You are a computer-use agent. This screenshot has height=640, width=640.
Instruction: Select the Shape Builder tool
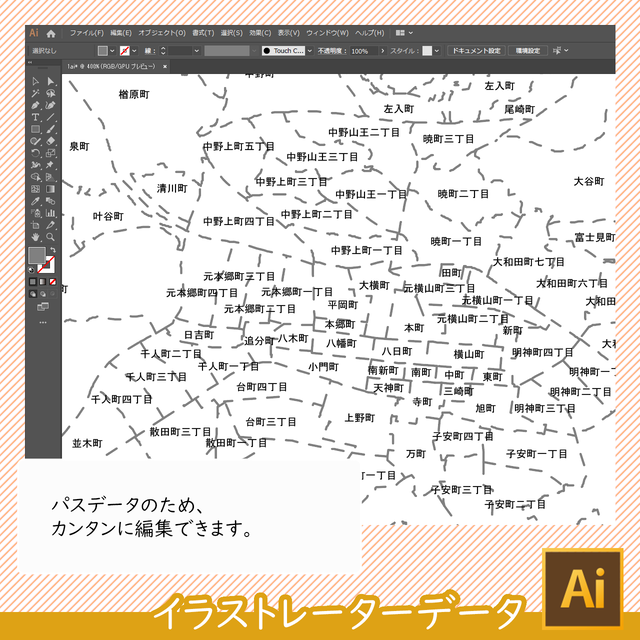(36, 177)
